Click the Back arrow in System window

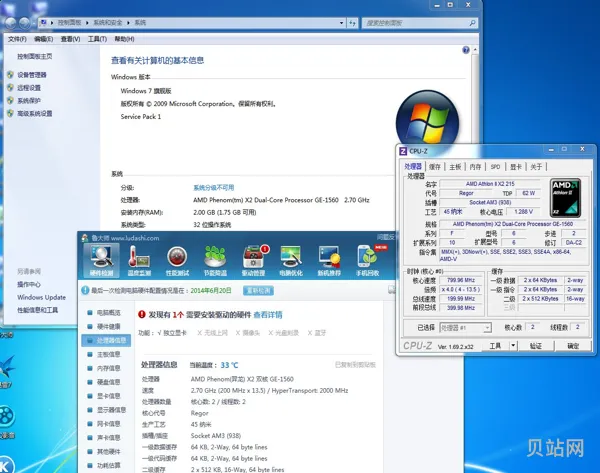pyautogui.click(x=11, y=23)
